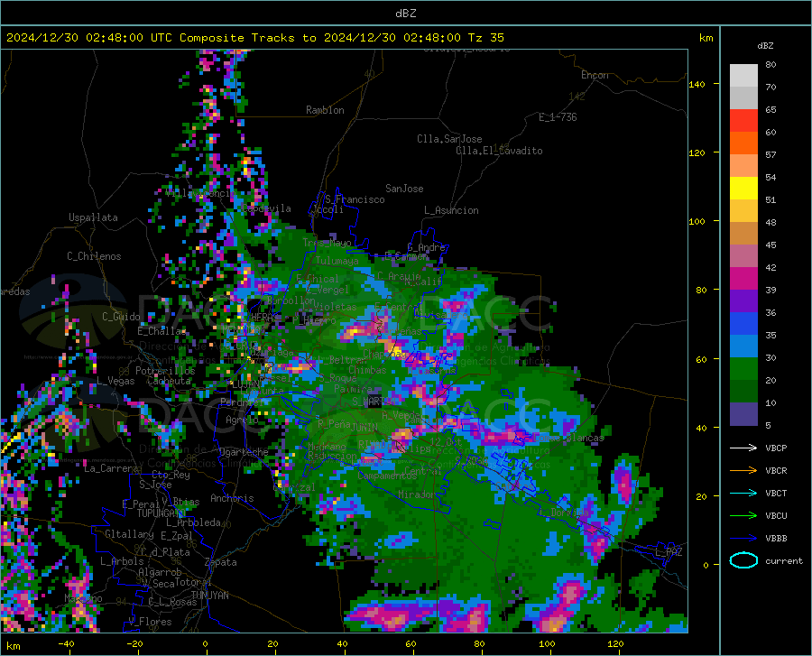Click the 'C_Chilenos' place label
The image size is (812, 656).
[x=94, y=256]
